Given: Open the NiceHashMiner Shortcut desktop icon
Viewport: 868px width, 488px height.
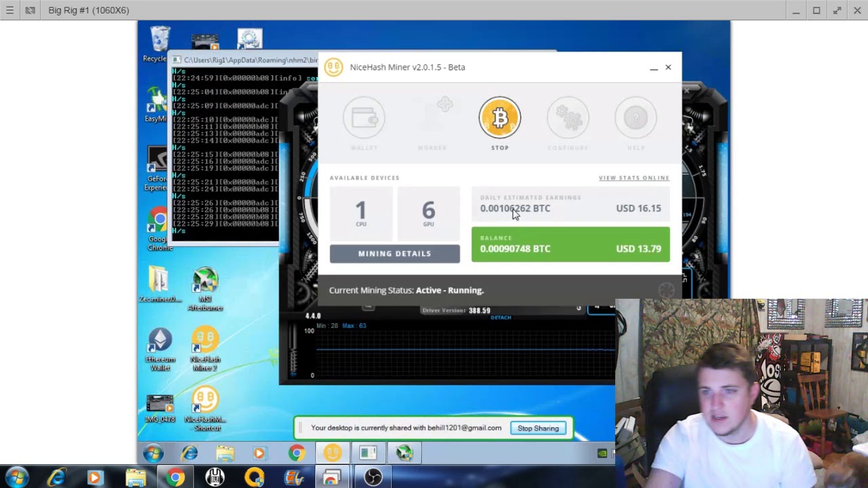Looking at the screenshot, I should tap(205, 409).
